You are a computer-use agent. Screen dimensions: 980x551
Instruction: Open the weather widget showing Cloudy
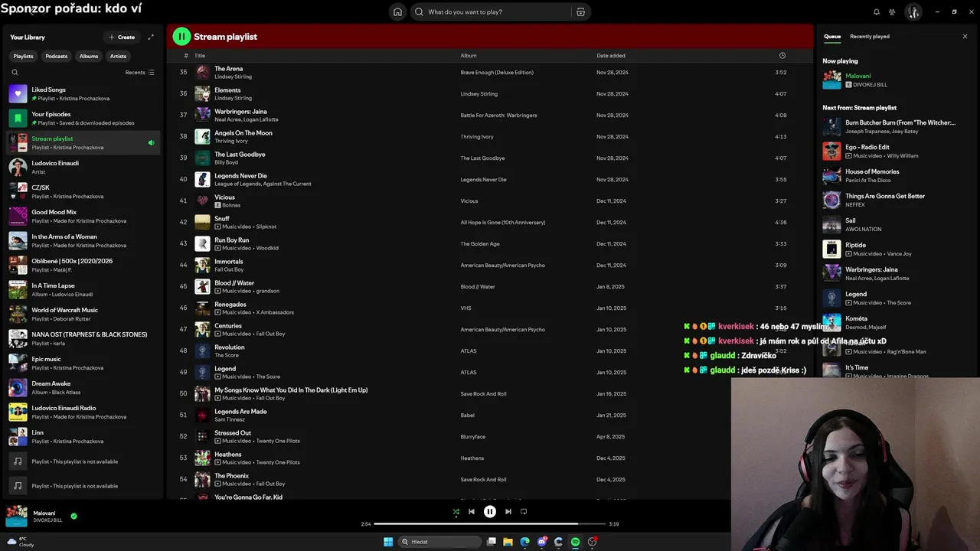click(x=20, y=542)
